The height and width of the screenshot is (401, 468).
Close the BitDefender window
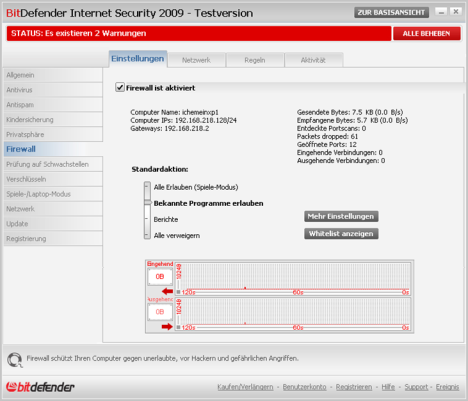pyautogui.click(x=456, y=12)
